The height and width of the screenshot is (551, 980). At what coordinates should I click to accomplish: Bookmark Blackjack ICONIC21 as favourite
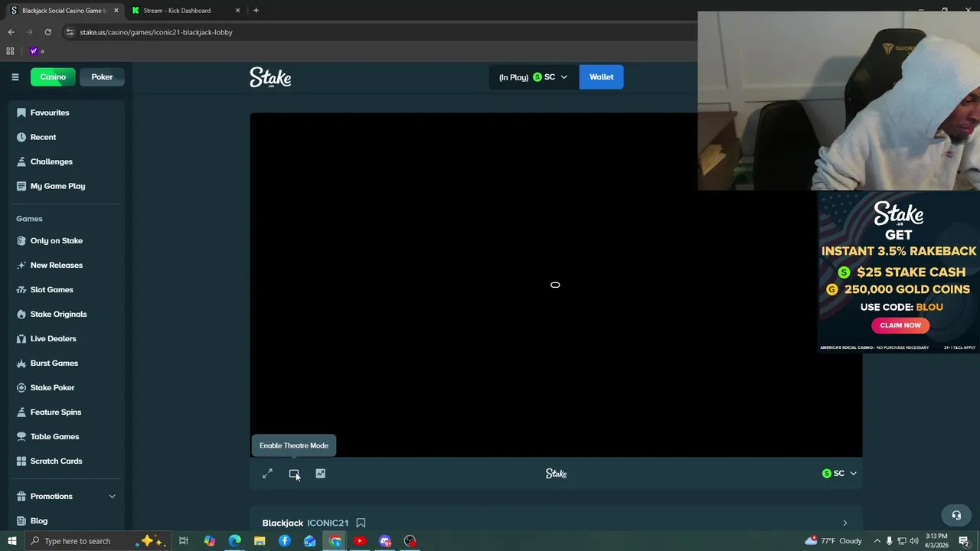[361, 523]
